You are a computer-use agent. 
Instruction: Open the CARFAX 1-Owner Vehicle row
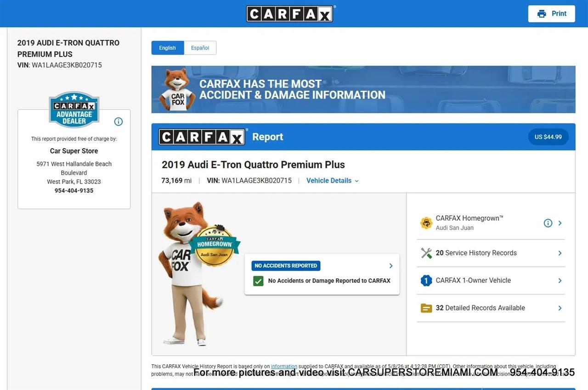(x=491, y=281)
